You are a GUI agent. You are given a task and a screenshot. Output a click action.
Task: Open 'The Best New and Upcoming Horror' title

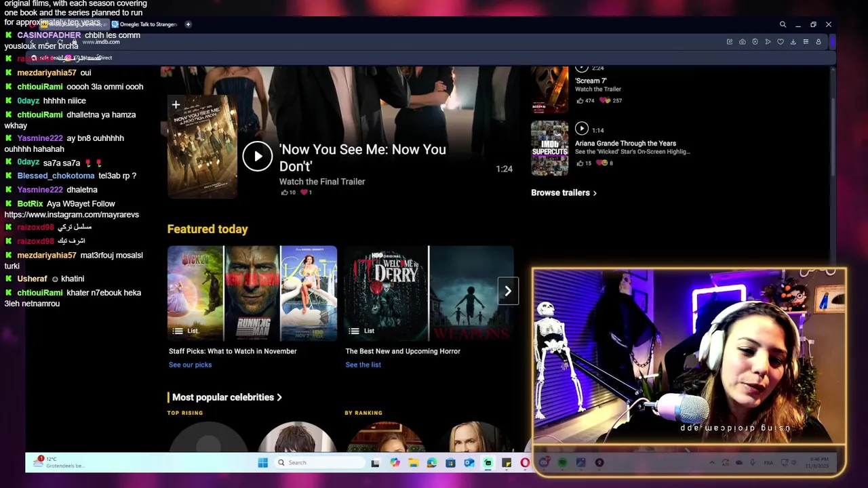click(403, 351)
